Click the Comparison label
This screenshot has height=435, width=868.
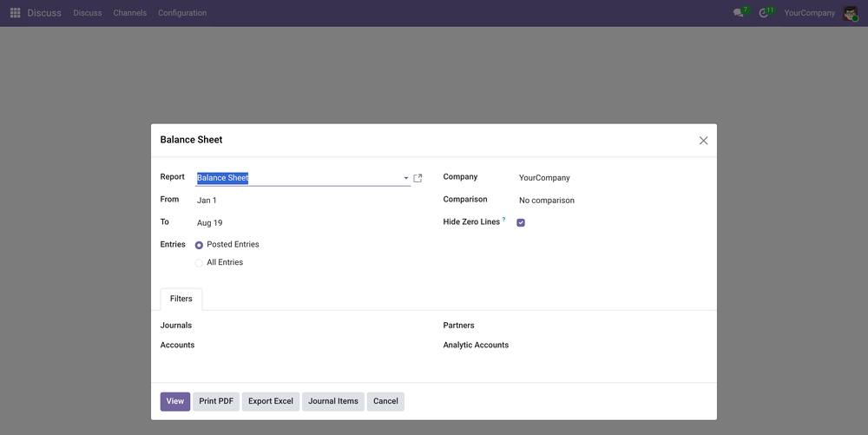[465, 199]
